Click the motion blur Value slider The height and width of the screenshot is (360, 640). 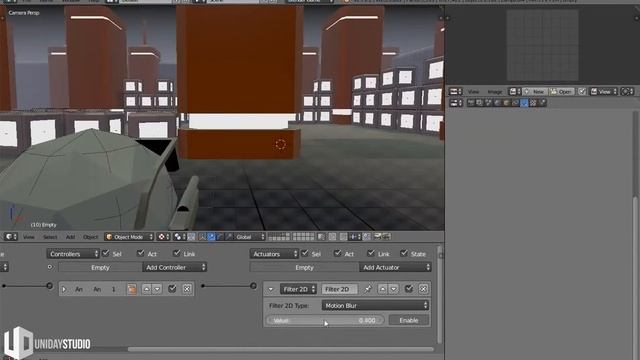point(325,320)
